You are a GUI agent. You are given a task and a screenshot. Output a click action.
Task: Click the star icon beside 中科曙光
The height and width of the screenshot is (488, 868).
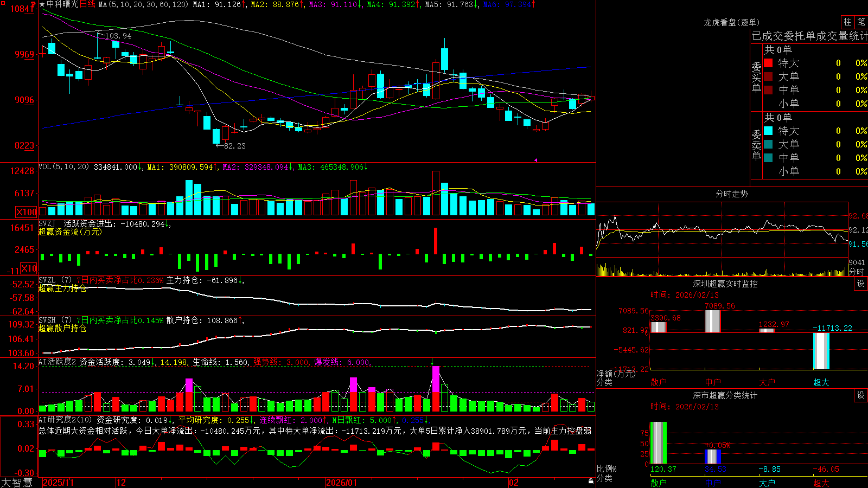[x=42, y=4]
